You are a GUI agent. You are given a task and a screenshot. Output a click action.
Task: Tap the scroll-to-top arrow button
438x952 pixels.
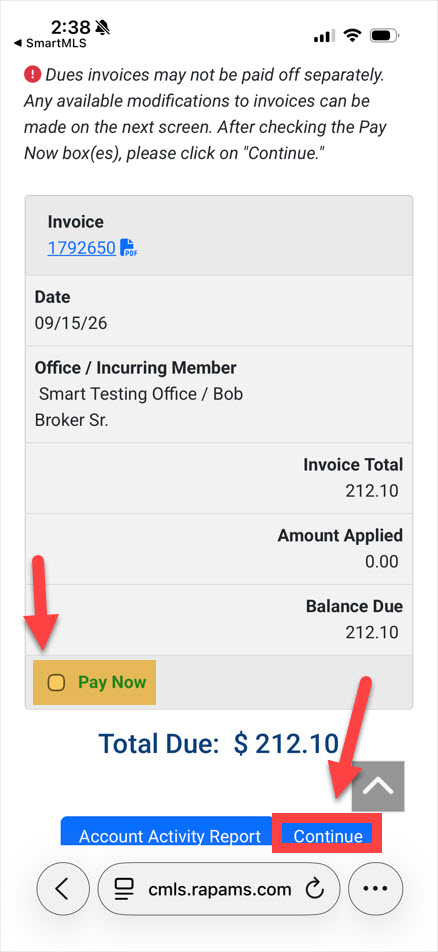click(378, 786)
